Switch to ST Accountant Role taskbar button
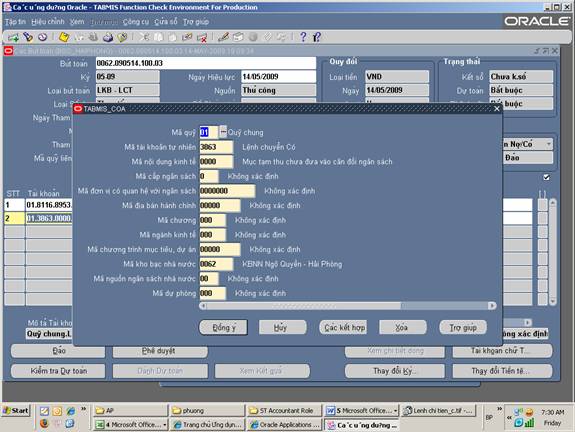The height and width of the screenshot is (432, 575). tap(285, 411)
